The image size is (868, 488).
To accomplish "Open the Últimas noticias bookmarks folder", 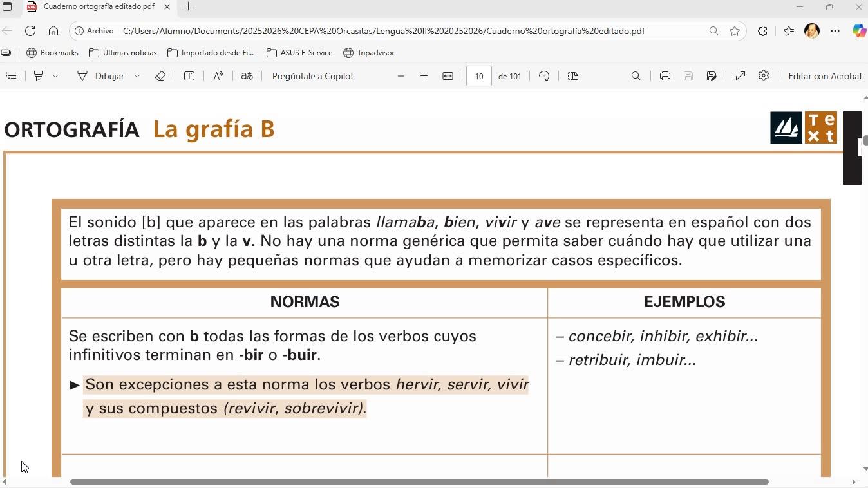I will coord(122,53).
